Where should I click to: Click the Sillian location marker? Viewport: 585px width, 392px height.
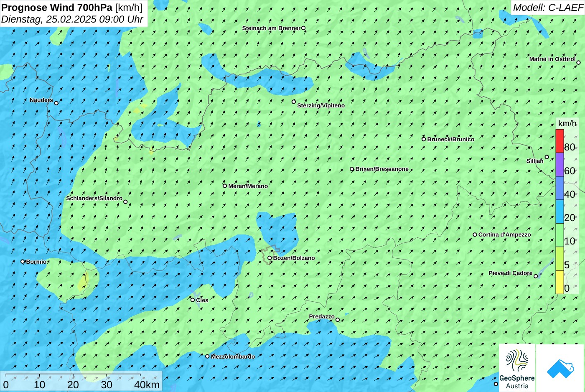tap(547, 157)
